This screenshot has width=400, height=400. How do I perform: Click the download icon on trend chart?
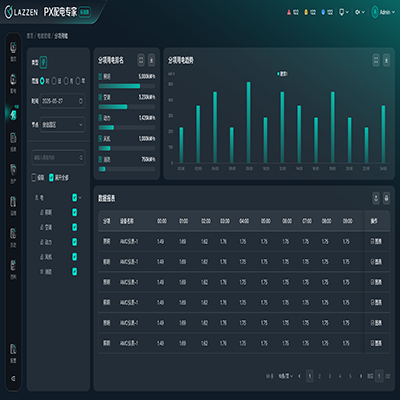[386, 60]
